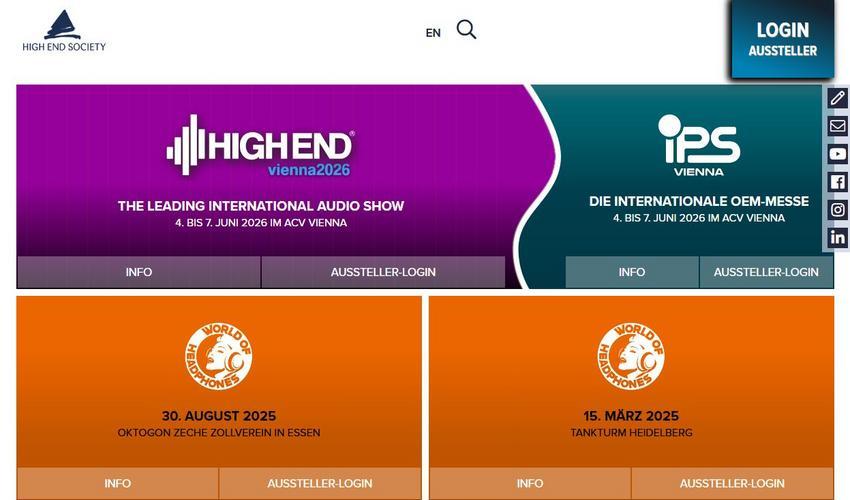
Task: Open INFO for 15. März 2025 event
Action: pyautogui.click(x=530, y=483)
